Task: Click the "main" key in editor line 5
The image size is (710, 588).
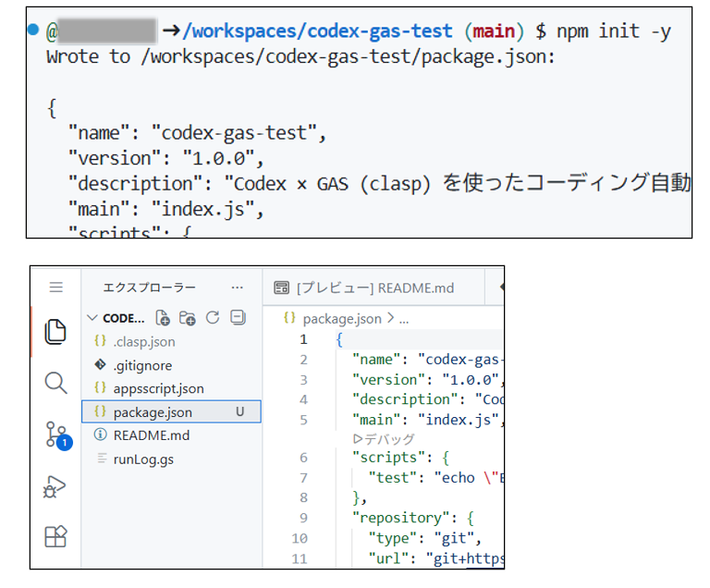Action: click(x=376, y=420)
